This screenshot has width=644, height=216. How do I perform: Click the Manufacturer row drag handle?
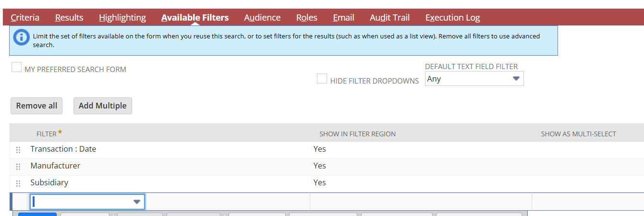18,167
